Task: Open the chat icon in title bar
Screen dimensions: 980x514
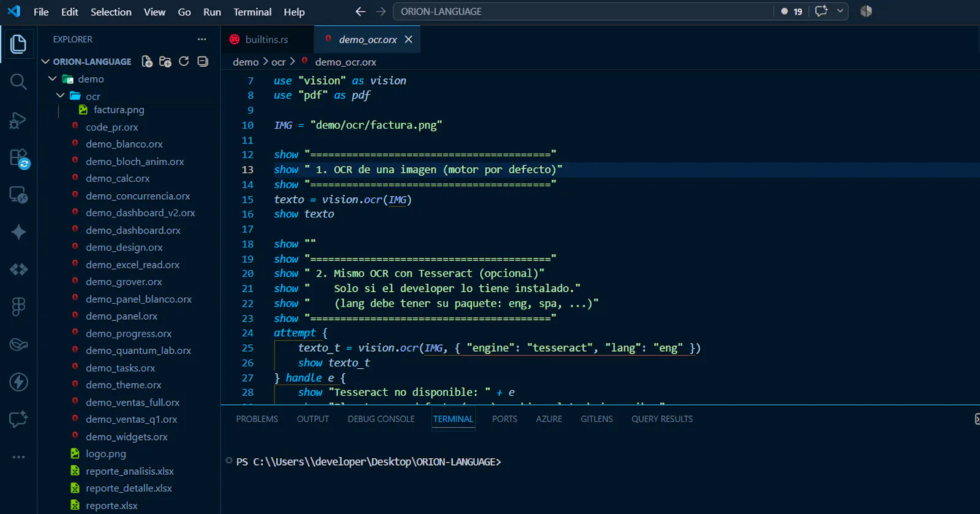Action: (822, 11)
